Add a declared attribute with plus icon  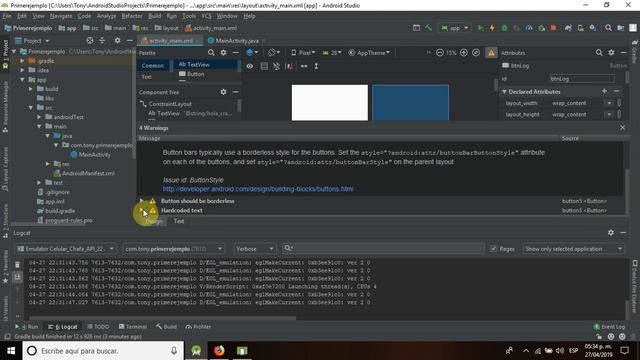click(604, 91)
